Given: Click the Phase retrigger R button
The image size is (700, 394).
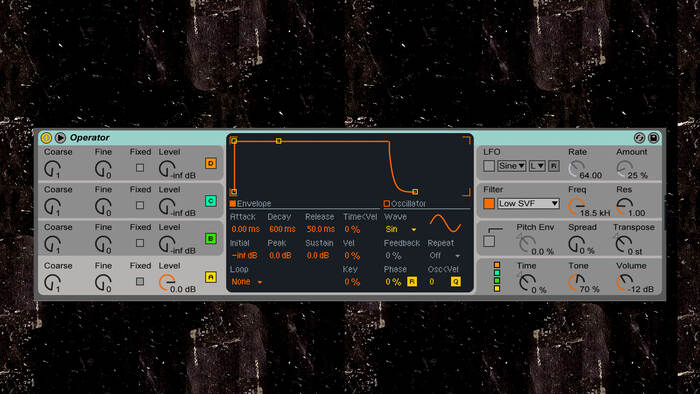Looking at the screenshot, I should [412, 282].
